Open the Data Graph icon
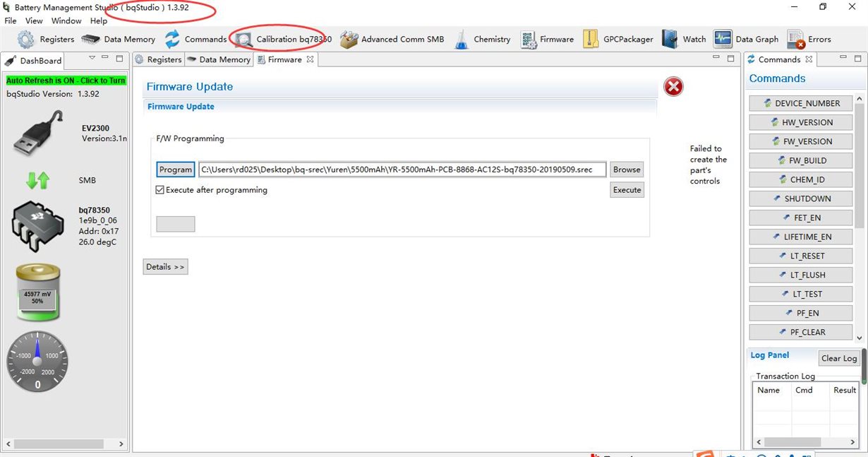The width and height of the screenshot is (868, 457). click(723, 39)
